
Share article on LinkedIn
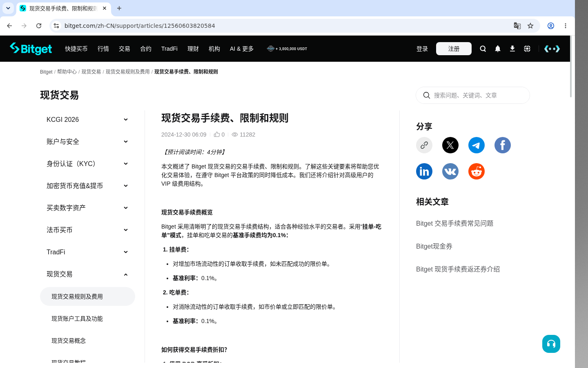(x=424, y=171)
